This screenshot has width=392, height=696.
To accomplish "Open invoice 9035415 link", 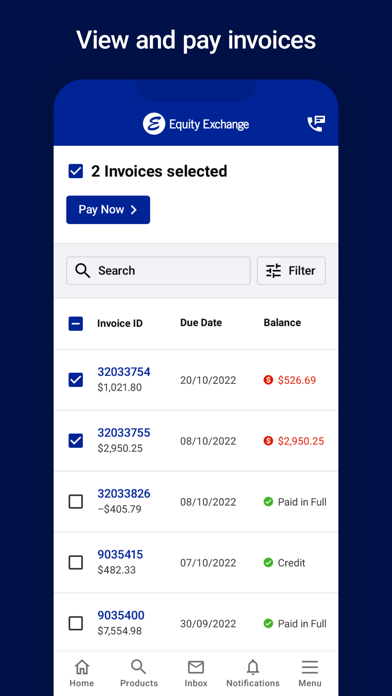I will pos(120,554).
